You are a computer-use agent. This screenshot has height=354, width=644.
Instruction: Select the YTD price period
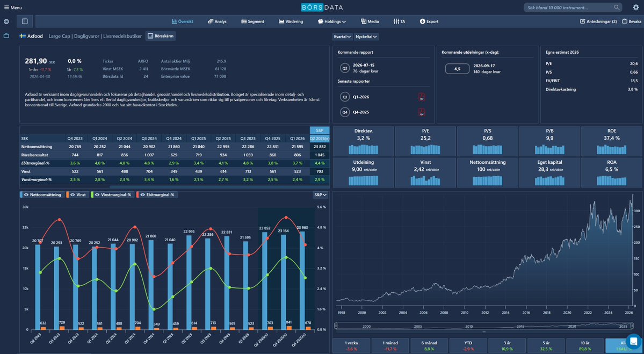[x=468, y=346]
